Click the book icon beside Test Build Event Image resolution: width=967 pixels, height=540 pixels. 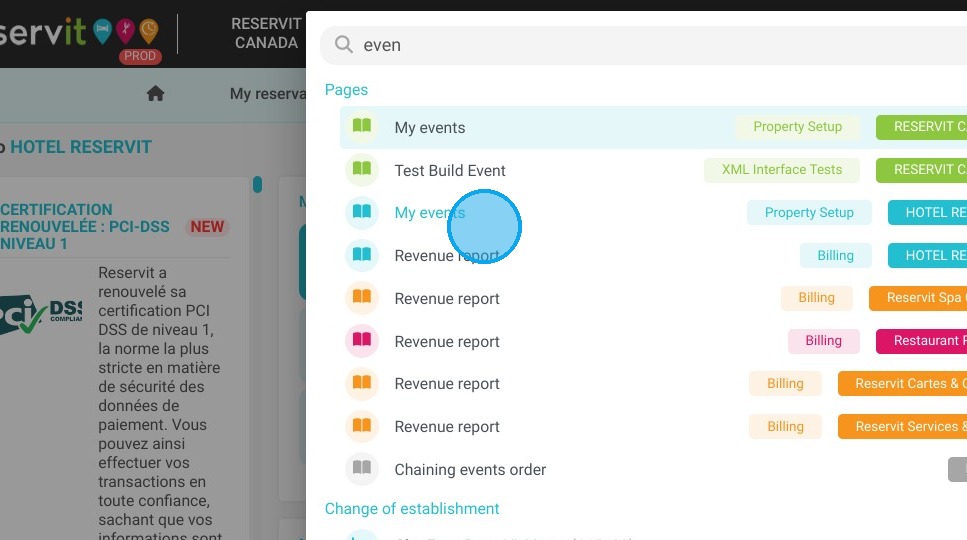(362, 169)
